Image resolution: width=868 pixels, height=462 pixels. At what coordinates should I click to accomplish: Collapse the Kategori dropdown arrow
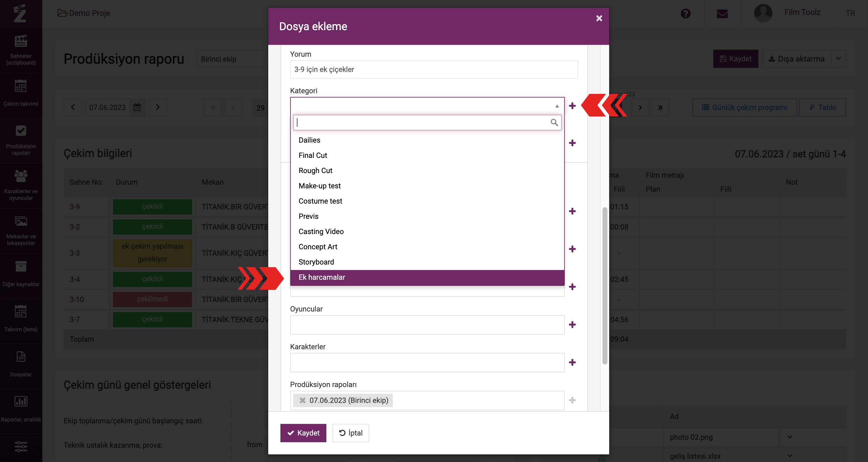(557, 106)
